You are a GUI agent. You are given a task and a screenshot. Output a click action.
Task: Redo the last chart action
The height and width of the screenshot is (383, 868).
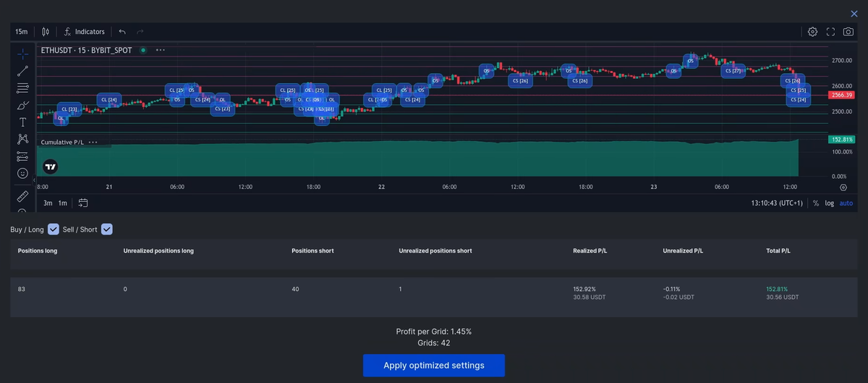point(140,32)
